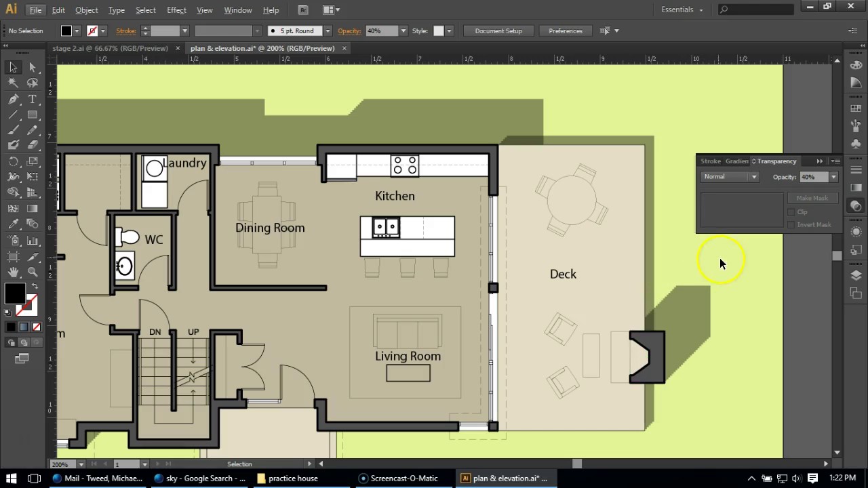Choose the Rotate tool
Image resolution: width=868 pixels, height=488 pixels.
click(x=13, y=162)
